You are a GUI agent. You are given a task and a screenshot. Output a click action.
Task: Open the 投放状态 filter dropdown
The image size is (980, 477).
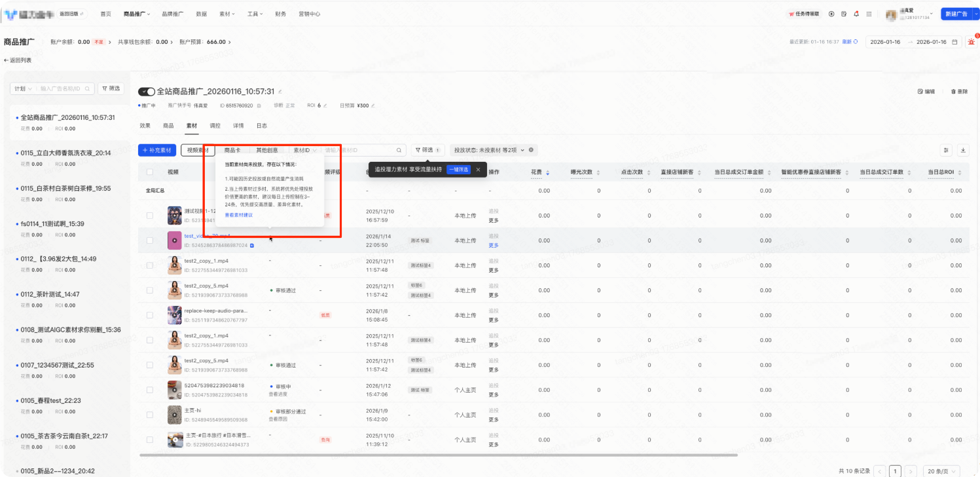coord(494,150)
